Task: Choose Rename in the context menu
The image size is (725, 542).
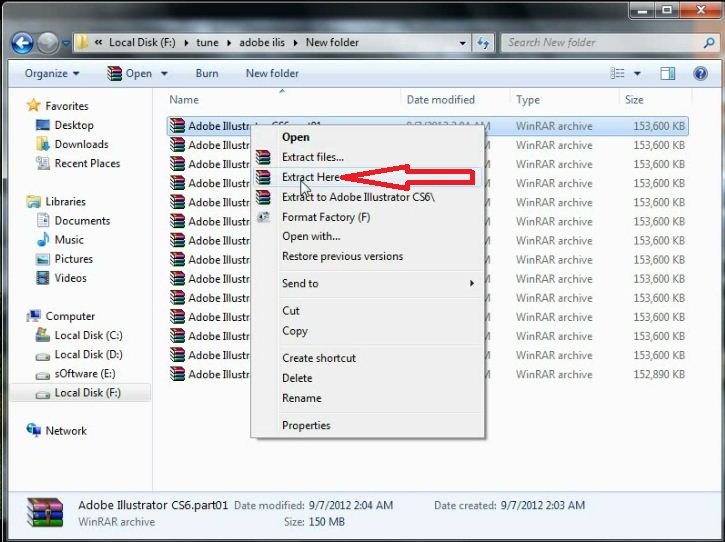Action: [301, 398]
